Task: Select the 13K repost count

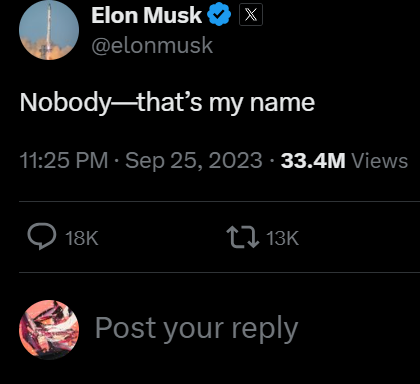Action: pos(282,238)
